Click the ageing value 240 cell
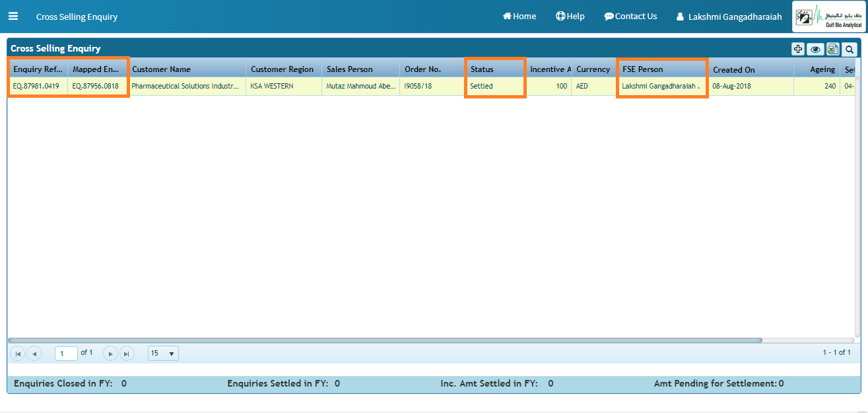Viewport: 868px width, 413px height. [x=817, y=87]
